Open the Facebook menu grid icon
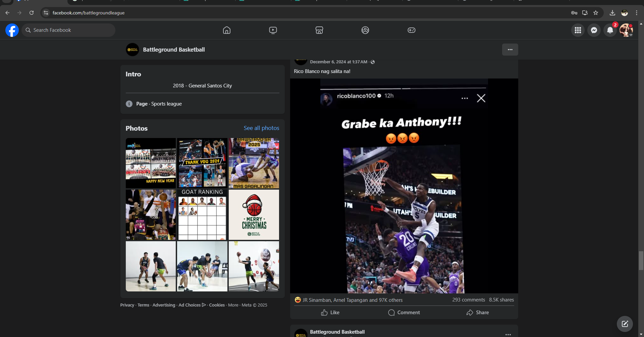644x337 pixels. 578,30
